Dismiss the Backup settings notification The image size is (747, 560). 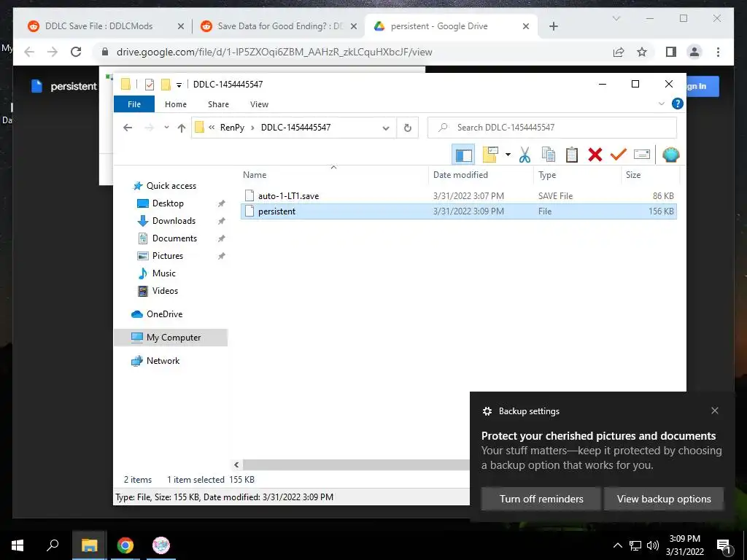(715, 411)
